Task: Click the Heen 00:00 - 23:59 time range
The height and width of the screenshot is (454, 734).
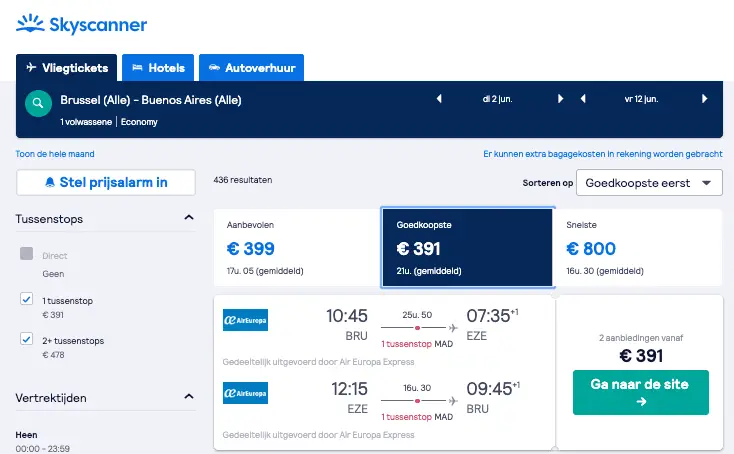Action: coord(43,448)
